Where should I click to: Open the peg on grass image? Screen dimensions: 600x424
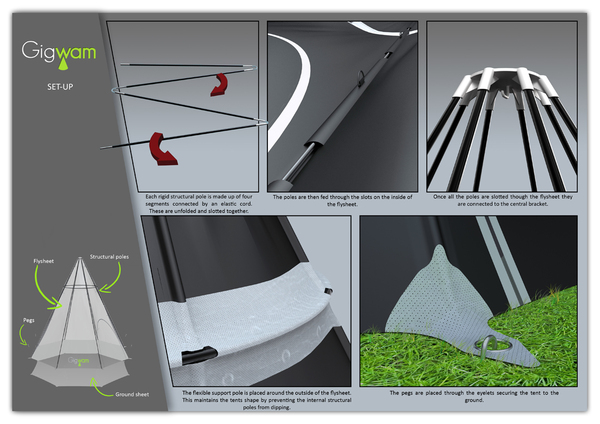[469, 300]
